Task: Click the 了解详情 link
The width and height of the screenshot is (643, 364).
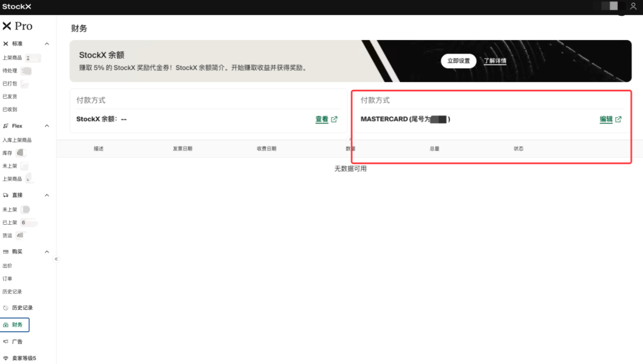Action: 495,61
